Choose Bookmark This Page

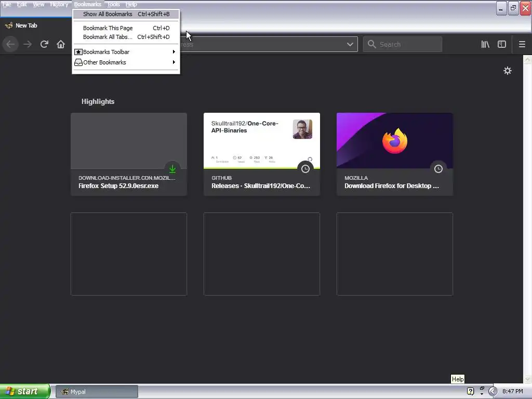(126, 28)
